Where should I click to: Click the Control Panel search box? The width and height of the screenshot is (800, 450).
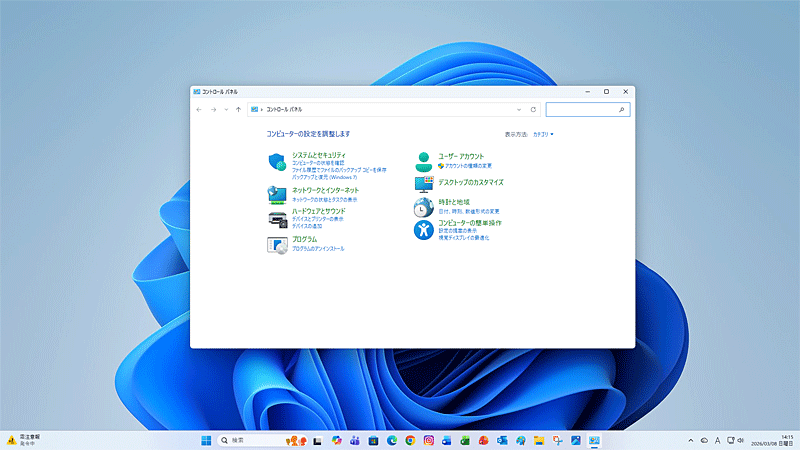[x=583, y=109]
